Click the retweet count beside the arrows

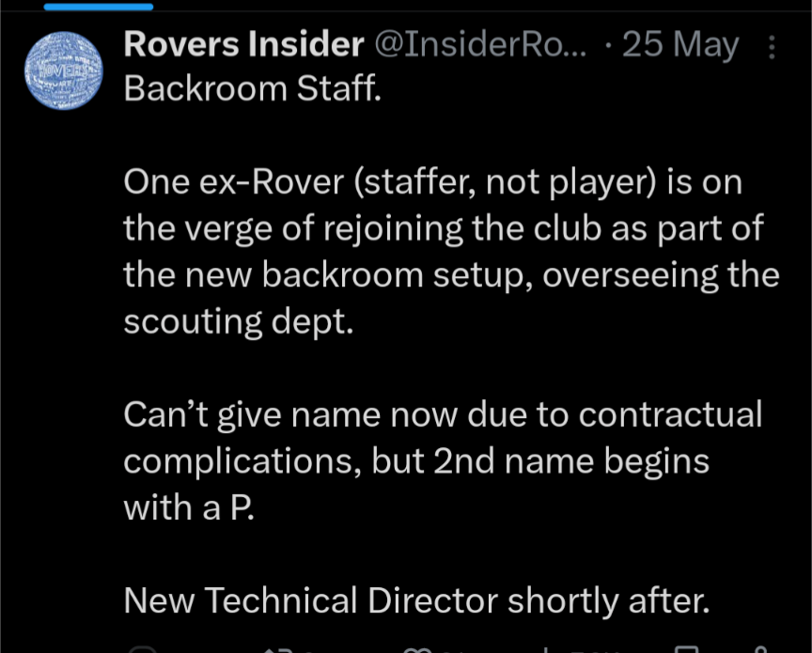tap(305, 651)
